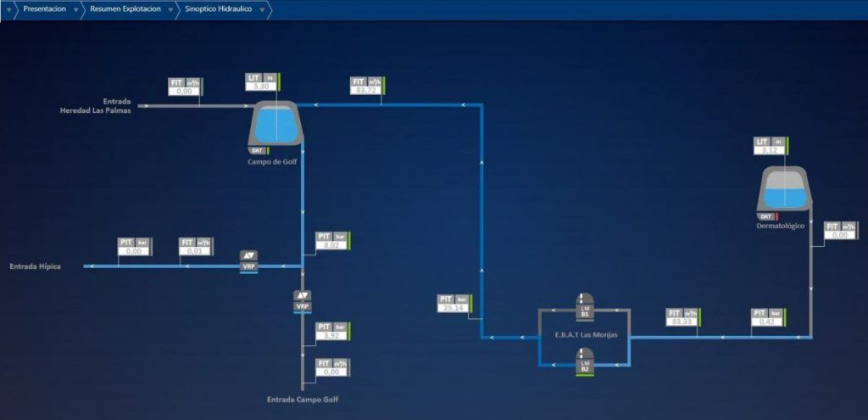
Task: Click the Entrada Campo Golf label
Action: coord(303,400)
